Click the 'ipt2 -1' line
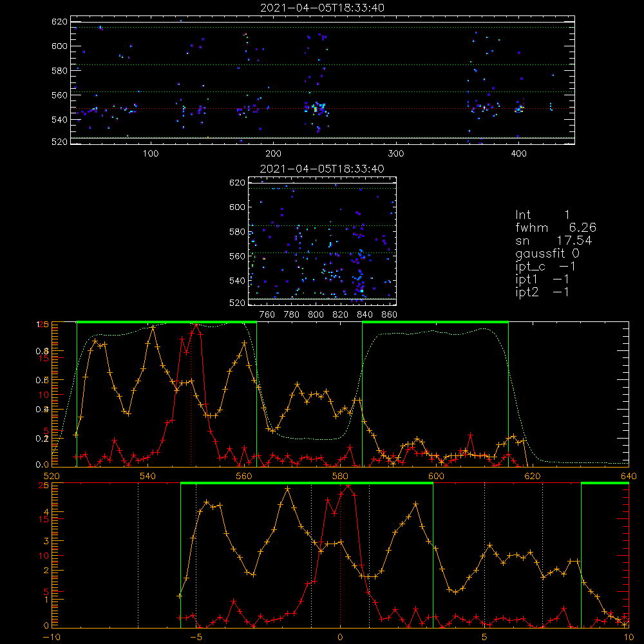Image resolution: width=644 pixels, height=644 pixels. click(542, 292)
